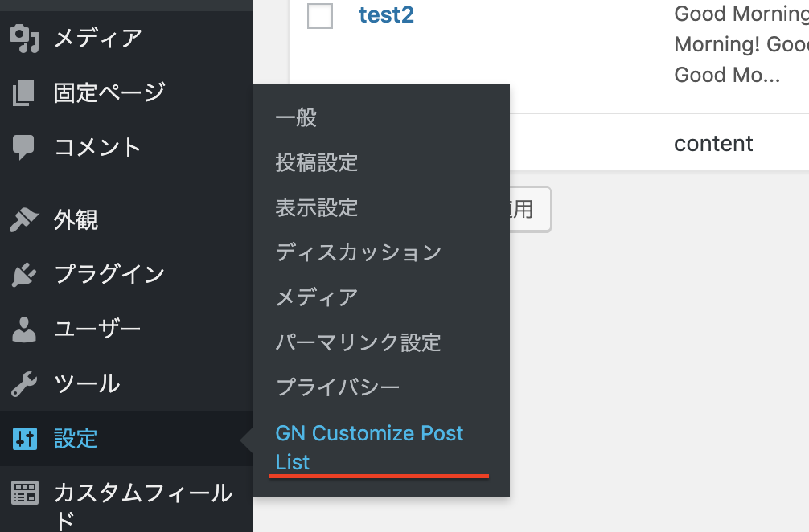Click the Comments speech bubble icon
Screen dimensions: 809x532
point(24,147)
